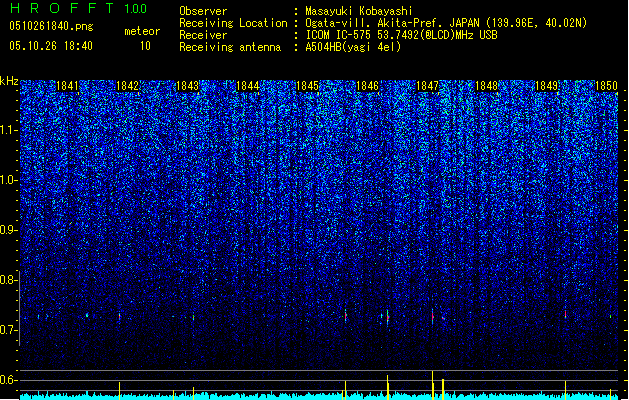Viewport: 629px width, 400px height.
Task: Click the 0.9 frequency axis label
Action: pyautogui.click(x=8, y=230)
